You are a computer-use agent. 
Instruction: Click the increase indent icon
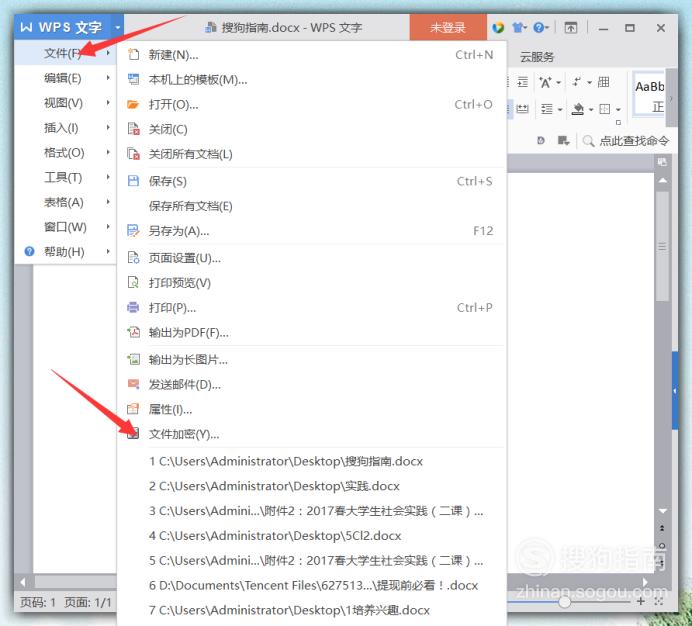pyautogui.click(x=523, y=82)
